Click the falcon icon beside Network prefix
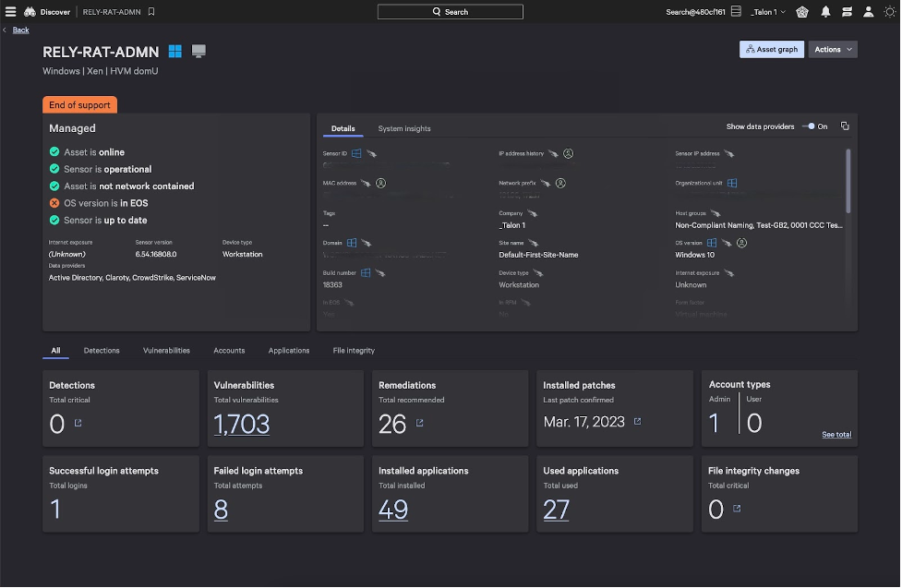Image resolution: width=902 pixels, height=588 pixels. click(546, 184)
